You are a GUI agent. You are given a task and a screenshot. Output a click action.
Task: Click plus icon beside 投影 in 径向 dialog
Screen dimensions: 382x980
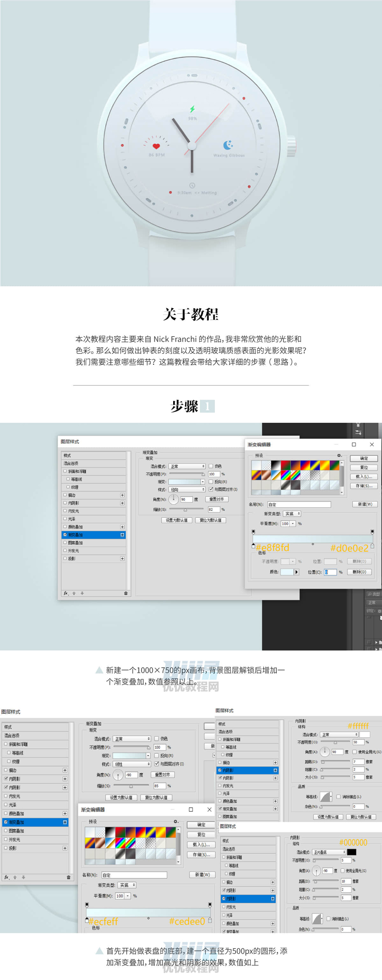coord(122,559)
